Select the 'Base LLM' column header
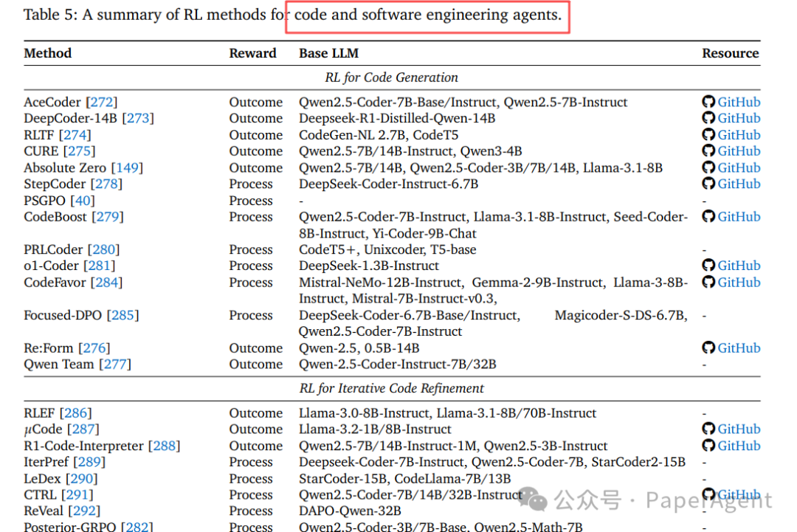 coord(329,53)
